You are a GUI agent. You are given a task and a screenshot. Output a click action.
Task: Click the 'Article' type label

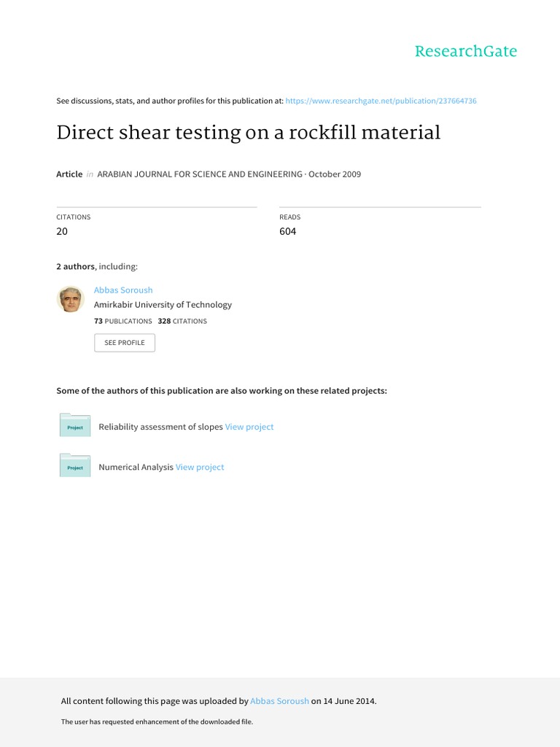coord(69,174)
